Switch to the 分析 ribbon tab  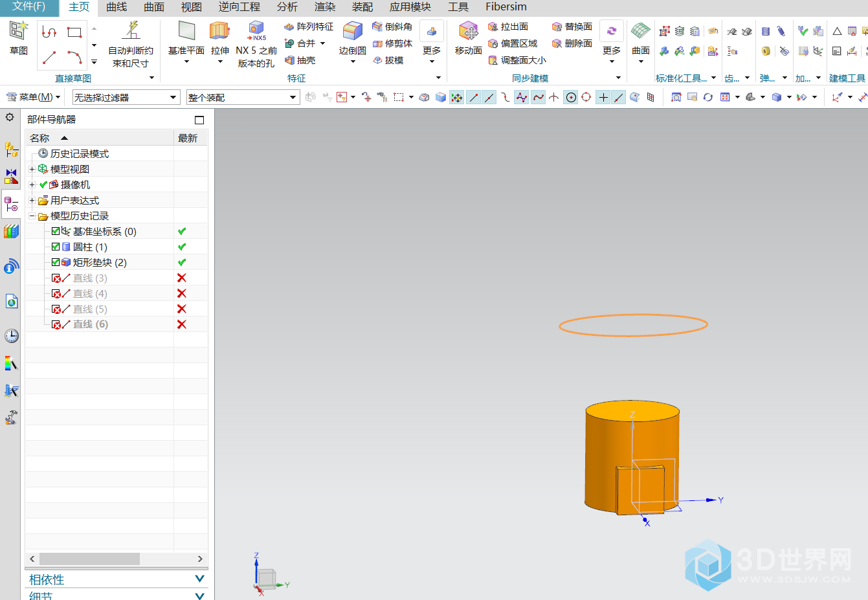[287, 7]
